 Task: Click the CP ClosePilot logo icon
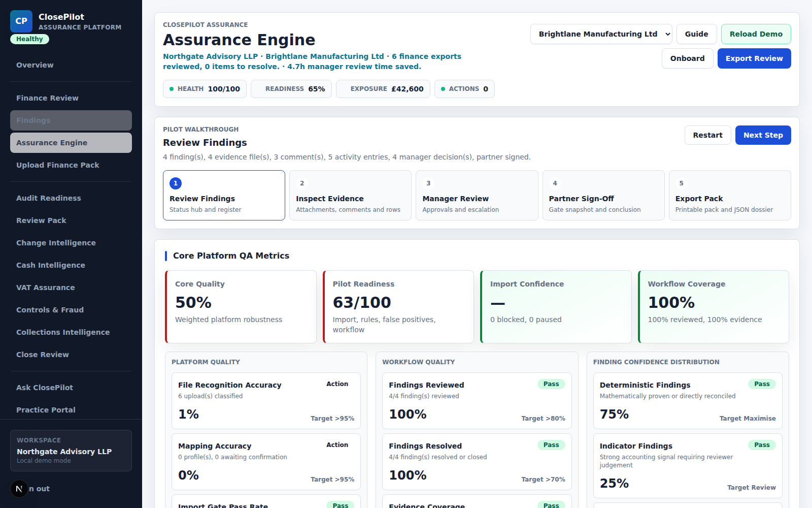[21, 21]
